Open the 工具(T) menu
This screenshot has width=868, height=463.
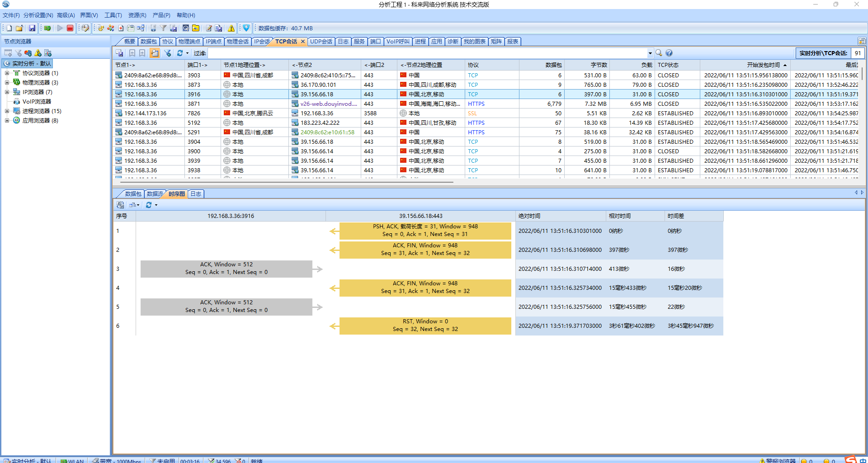(x=113, y=15)
